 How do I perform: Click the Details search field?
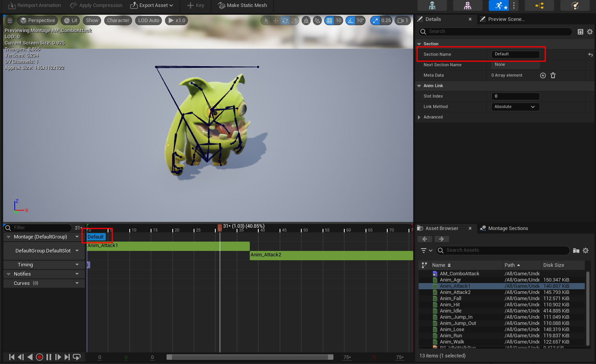495,31
